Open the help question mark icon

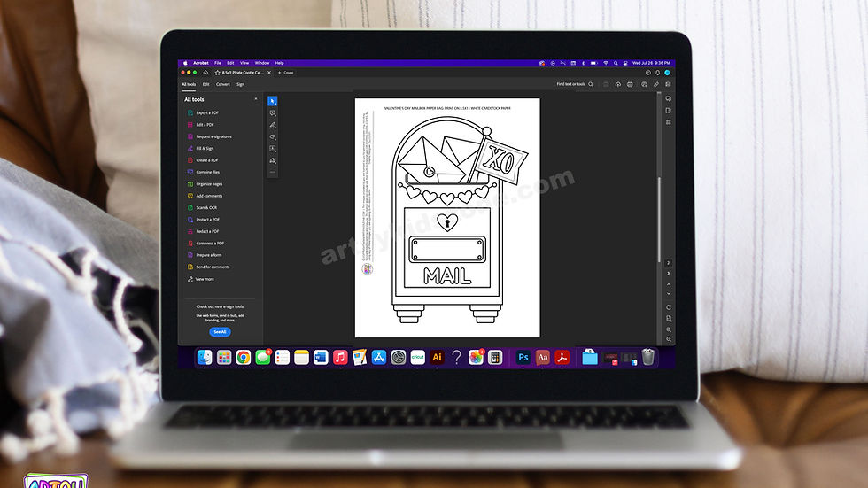647,73
